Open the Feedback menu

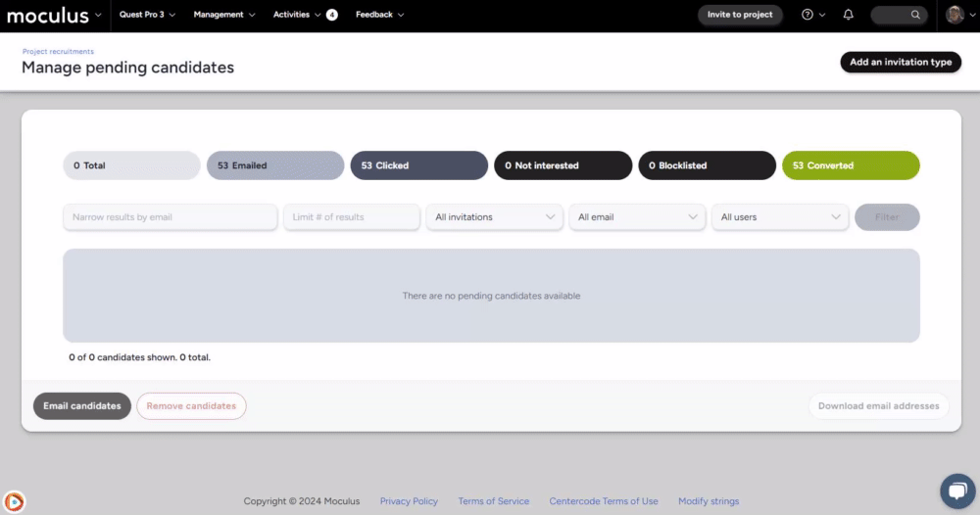[379, 15]
